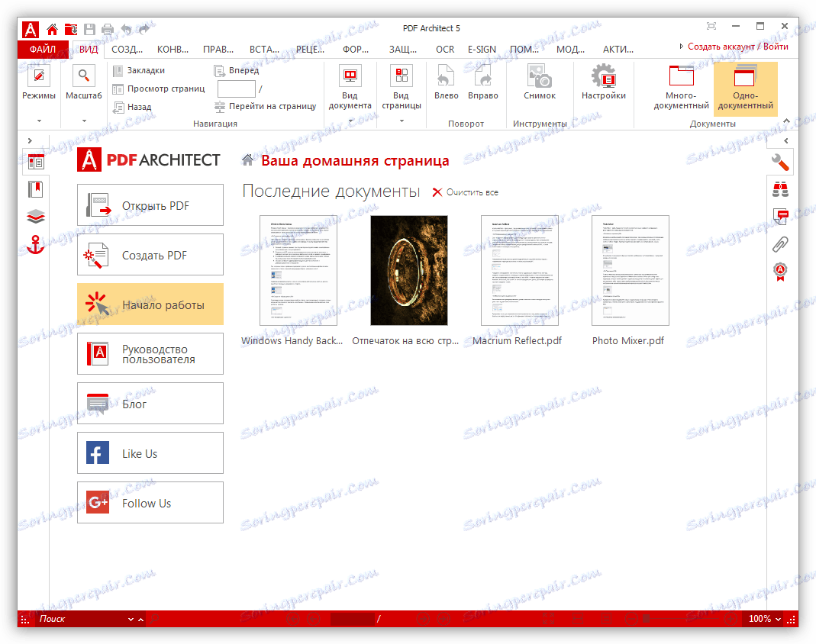
Task: Collapse the ribbon with the chevron arrow
Action: pos(786,121)
